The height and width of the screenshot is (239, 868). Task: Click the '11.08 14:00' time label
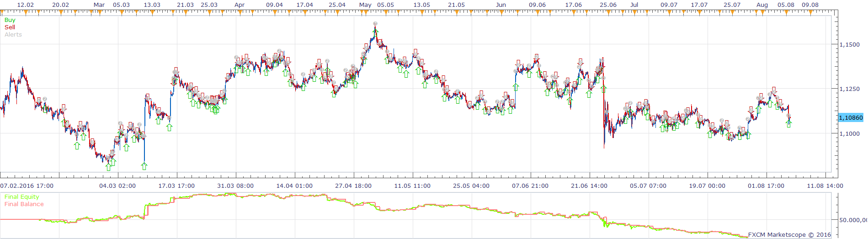pyautogui.click(x=825, y=186)
